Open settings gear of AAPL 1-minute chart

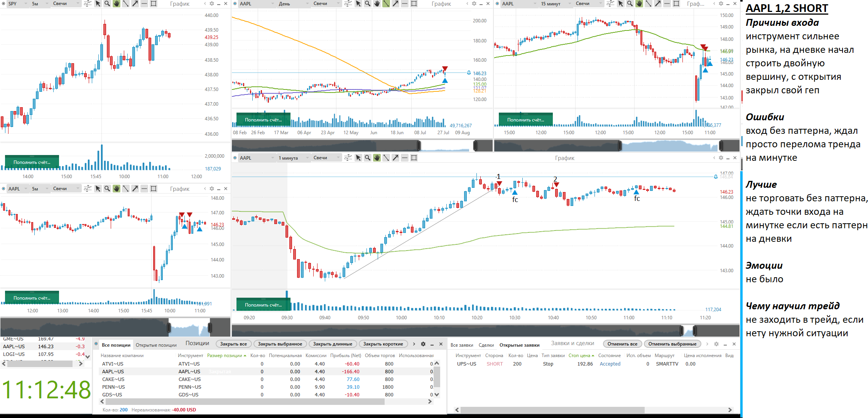(x=721, y=158)
